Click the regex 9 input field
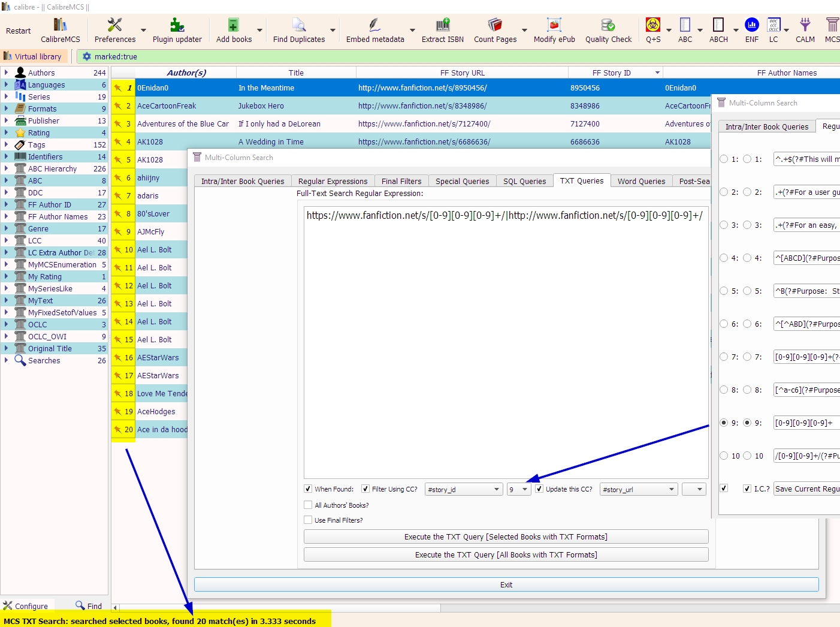The image size is (840, 627). pos(806,423)
